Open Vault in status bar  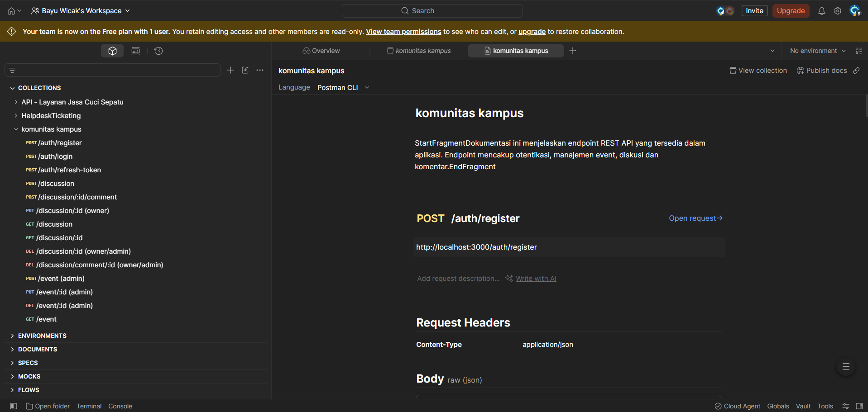click(803, 406)
